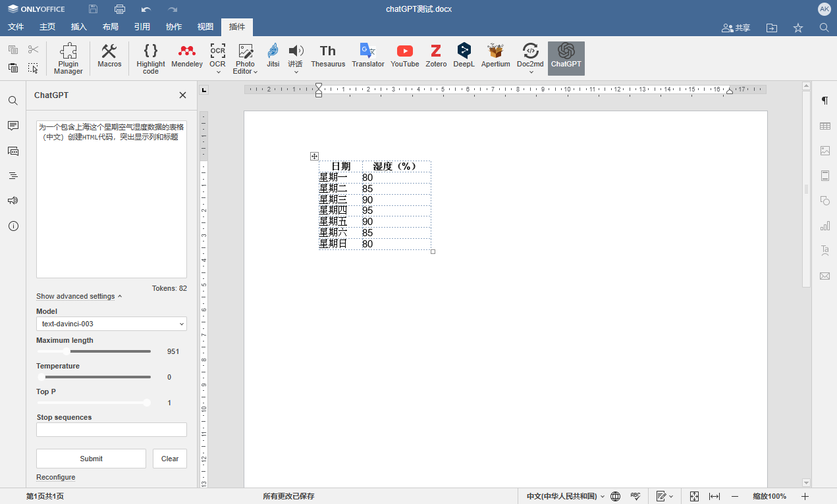837x504 pixels.
Task: Open the Macros plugin
Action: 109,56
